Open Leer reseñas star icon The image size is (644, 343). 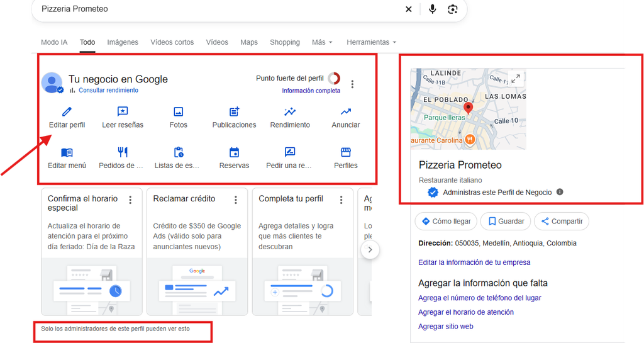(123, 111)
